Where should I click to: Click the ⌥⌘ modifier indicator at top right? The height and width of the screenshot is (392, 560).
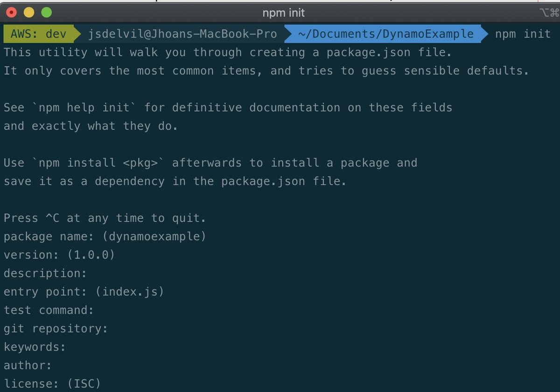pyautogui.click(x=549, y=13)
